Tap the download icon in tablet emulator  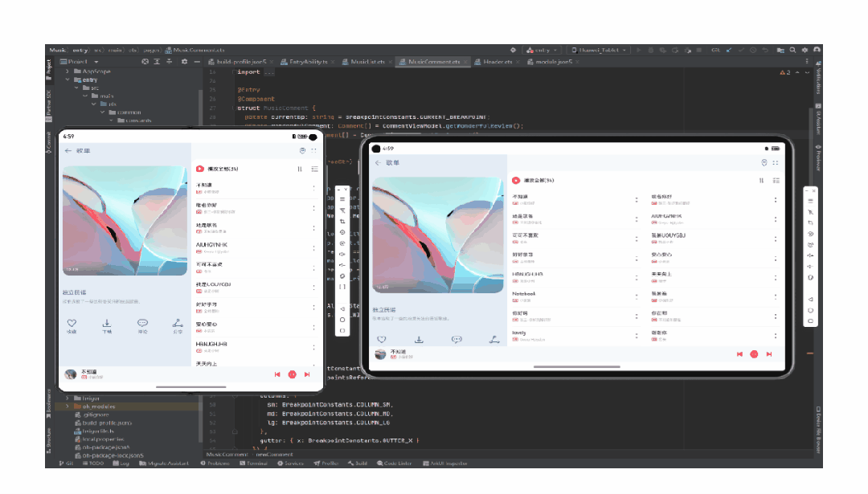(x=419, y=339)
